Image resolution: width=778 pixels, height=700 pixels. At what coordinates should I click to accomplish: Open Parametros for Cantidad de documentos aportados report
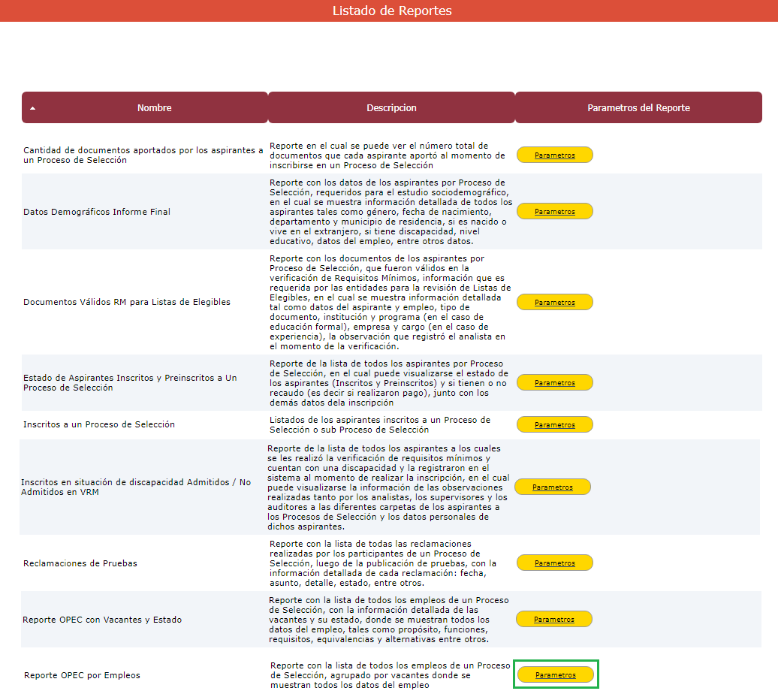pos(555,155)
